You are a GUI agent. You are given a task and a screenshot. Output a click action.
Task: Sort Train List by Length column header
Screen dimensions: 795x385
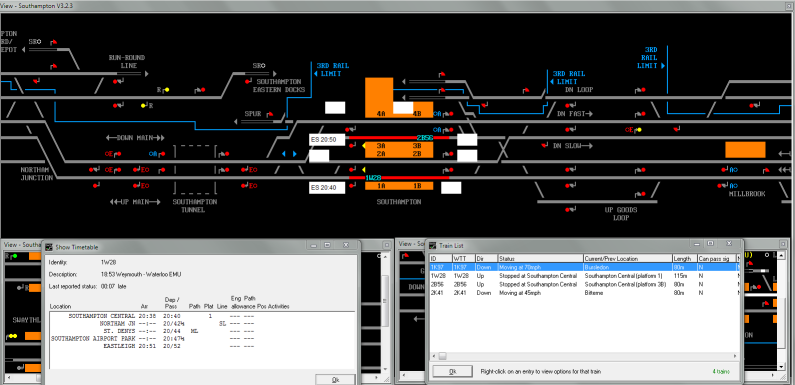684,259
